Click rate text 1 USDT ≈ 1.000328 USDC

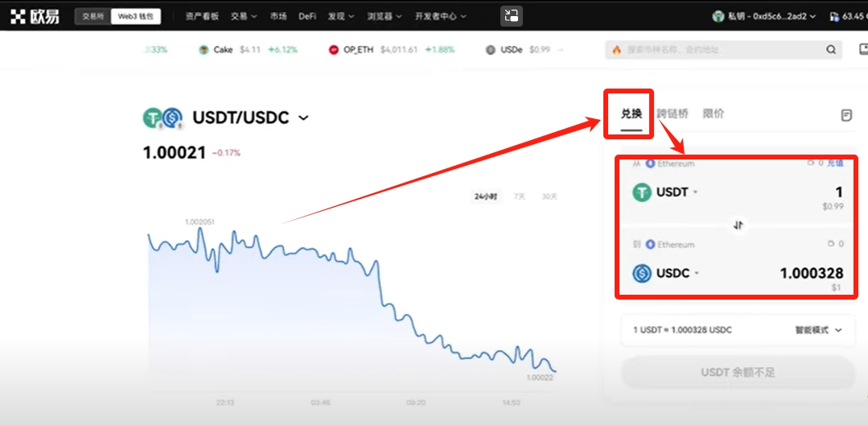click(x=682, y=330)
